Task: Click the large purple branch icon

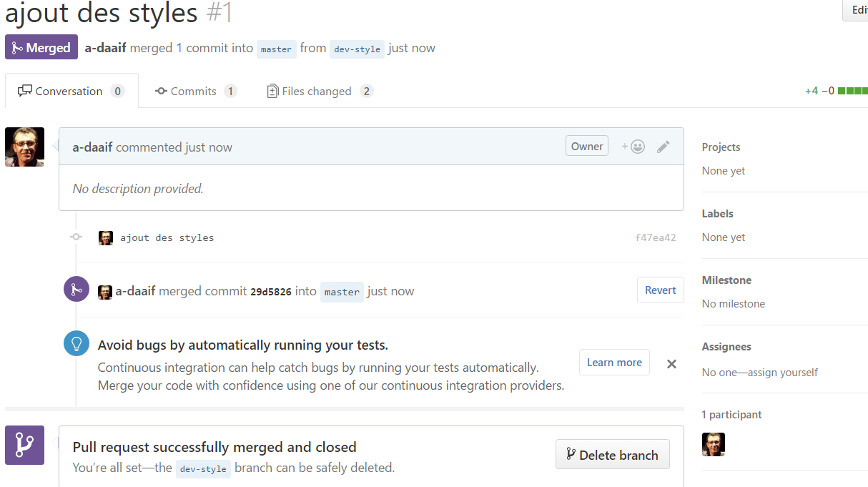Action: point(24,445)
